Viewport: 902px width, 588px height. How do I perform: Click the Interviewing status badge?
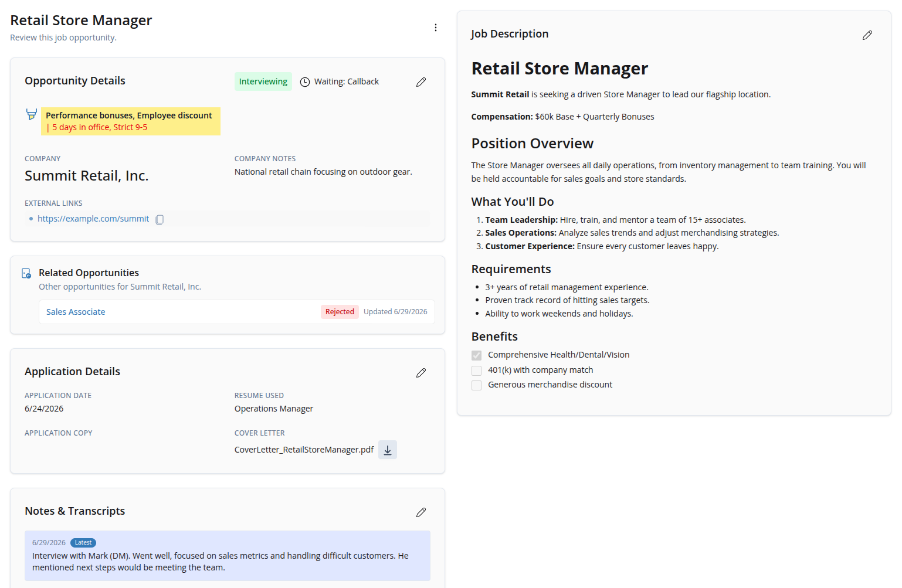click(x=263, y=81)
